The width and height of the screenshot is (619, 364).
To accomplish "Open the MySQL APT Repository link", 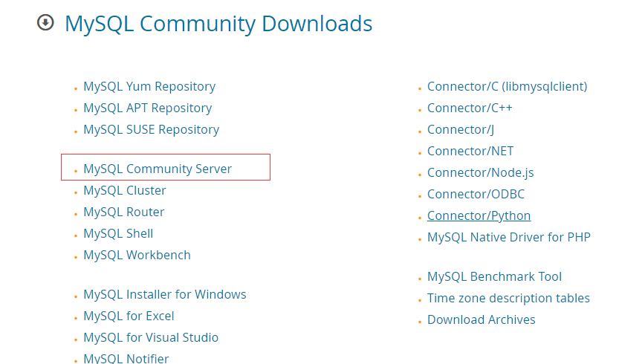I will point(148,108).
